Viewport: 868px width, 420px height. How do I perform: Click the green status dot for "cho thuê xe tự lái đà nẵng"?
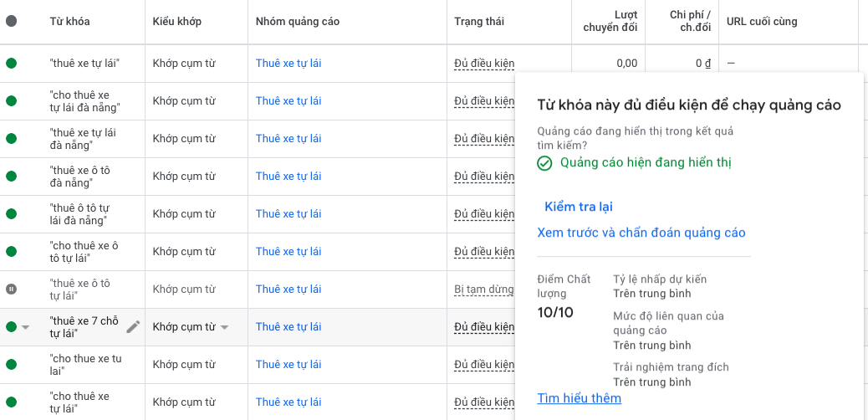click(x=11, y=101)
